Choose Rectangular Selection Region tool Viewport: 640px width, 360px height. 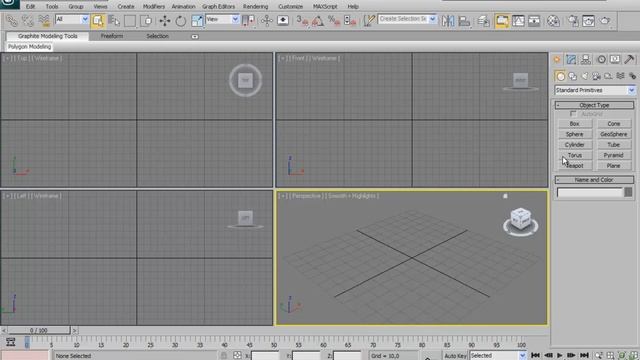coord(130,21)
